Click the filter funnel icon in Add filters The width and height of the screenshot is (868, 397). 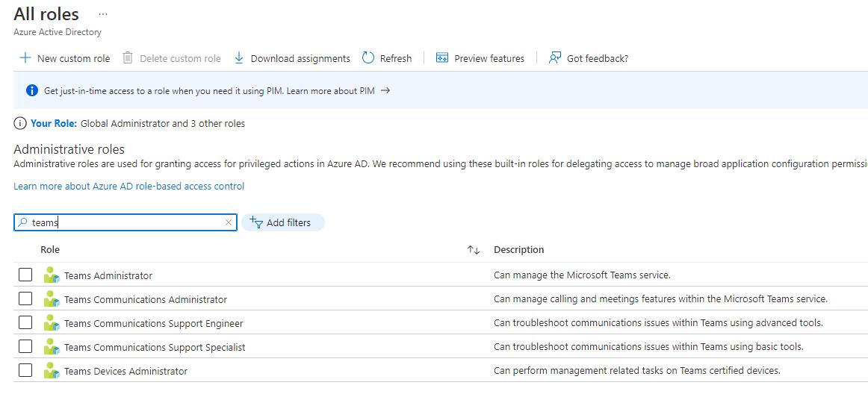[x=255, y=222]
